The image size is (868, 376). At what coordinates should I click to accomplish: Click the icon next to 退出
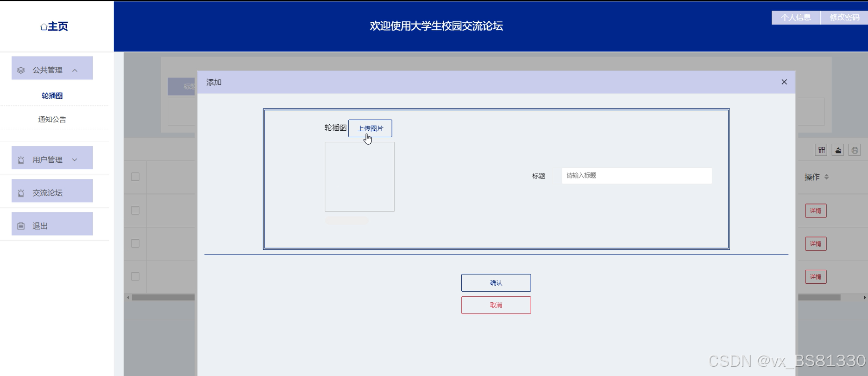click(21, 226)
